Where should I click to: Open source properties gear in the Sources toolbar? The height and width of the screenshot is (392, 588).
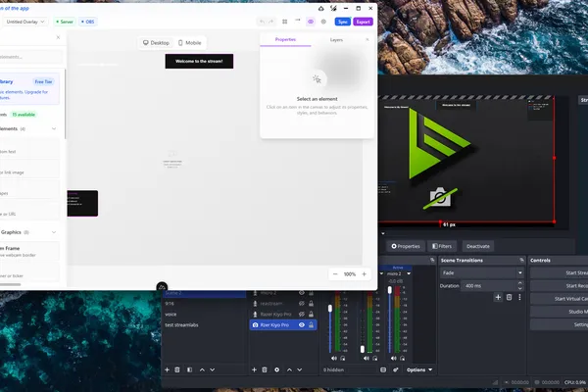276,369
